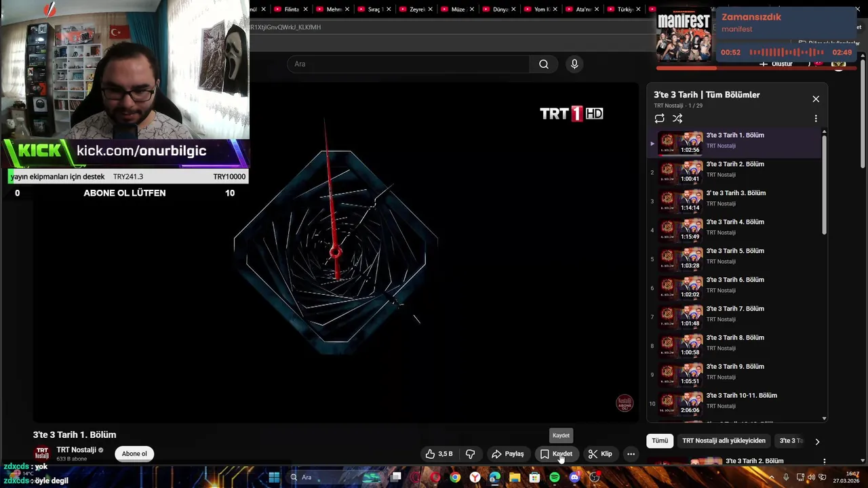Open more actions ellipsis under the video

pyautogui.click(x=631, y=454)
